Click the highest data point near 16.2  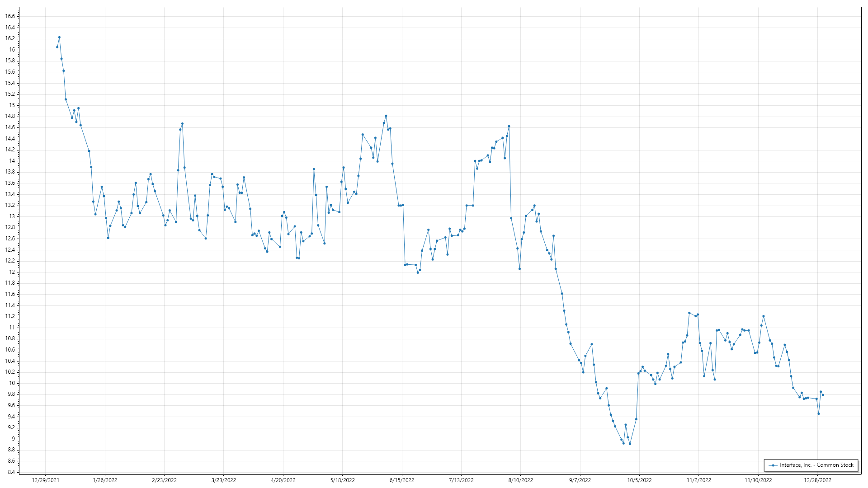click(59, 38)
